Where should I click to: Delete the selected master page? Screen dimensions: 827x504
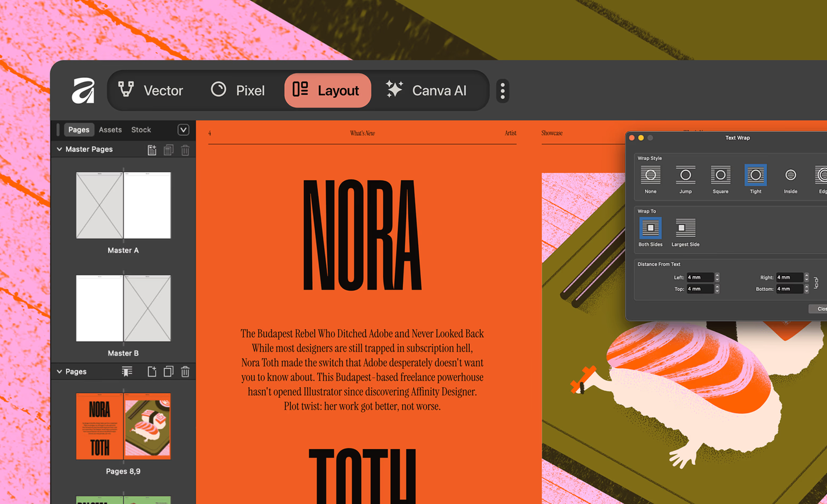(185, 150)
